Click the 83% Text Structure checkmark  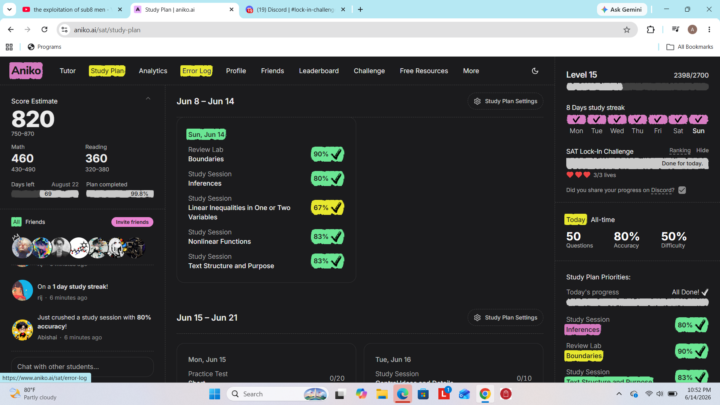pyautogui.click(x=327, y=261)
